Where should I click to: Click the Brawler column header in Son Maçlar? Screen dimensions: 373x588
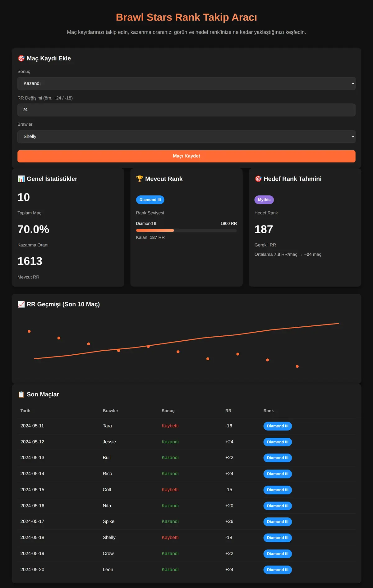coord(110,411)
